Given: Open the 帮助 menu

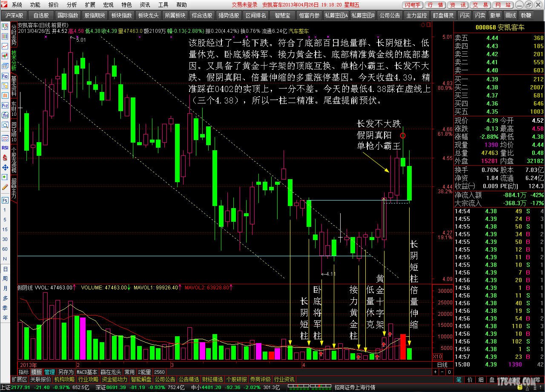Looking at the screenshot, I should coord(181,5).
